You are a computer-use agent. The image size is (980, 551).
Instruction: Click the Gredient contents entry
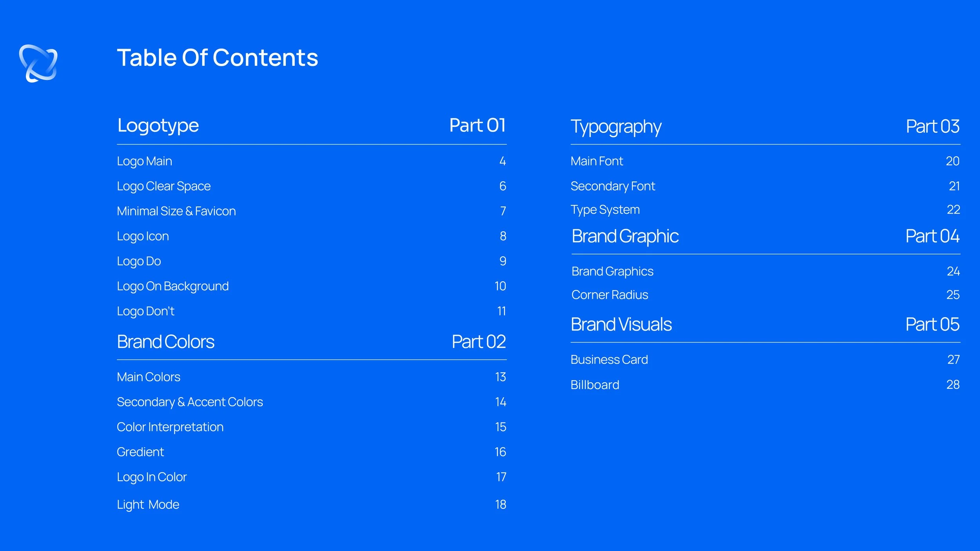click(x=140, y=452)
